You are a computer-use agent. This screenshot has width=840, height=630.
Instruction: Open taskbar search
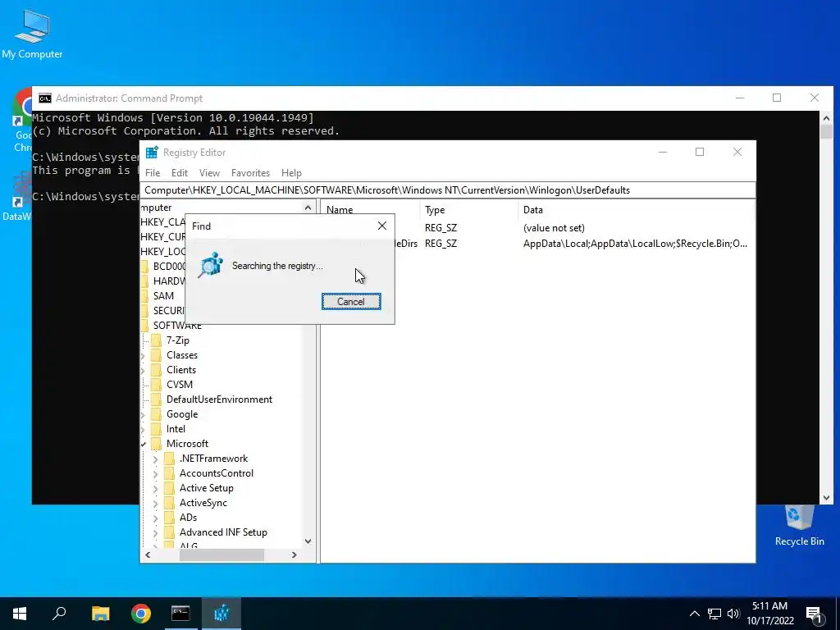pyautogui.click(x=59, y=614)
